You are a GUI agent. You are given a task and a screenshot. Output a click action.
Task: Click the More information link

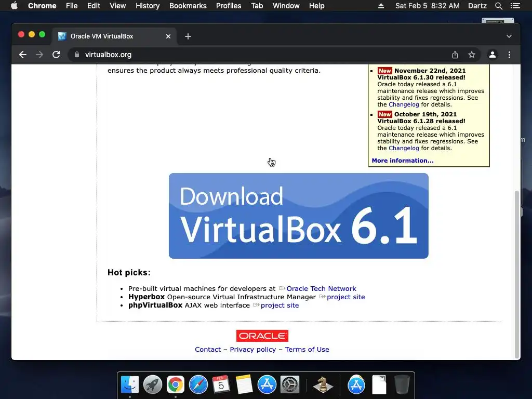[x=403, y=161]
